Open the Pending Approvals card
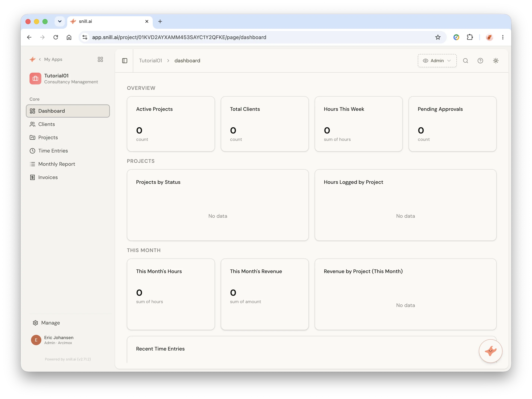 coord(452,124)
